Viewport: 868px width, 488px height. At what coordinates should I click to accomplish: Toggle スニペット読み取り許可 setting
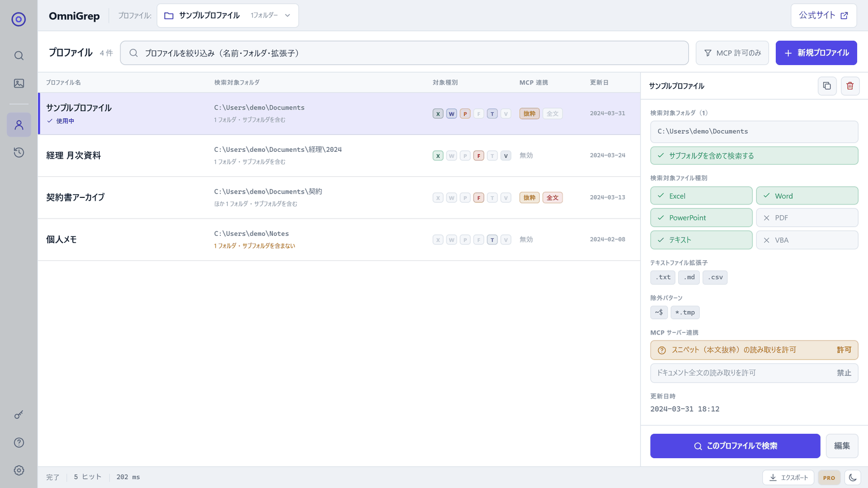(x=754, y=350)
